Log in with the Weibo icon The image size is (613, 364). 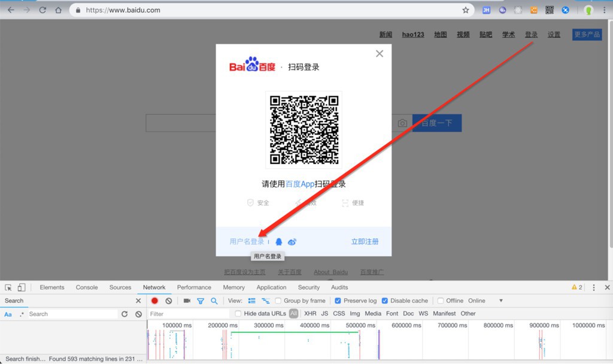pyautogui.click(x=292, y=242)
